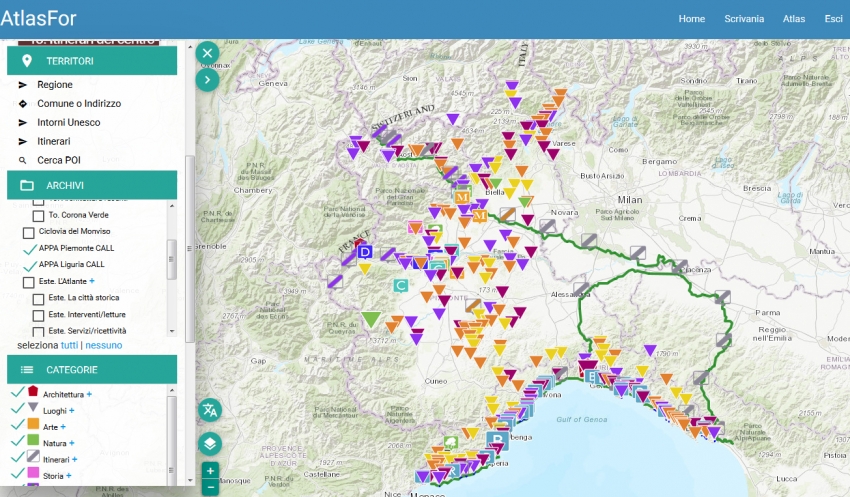Click the itinerary stripe marker near Piacenza
The height and width of the screenshot is (497, 850).
click(x=680, y=266)
